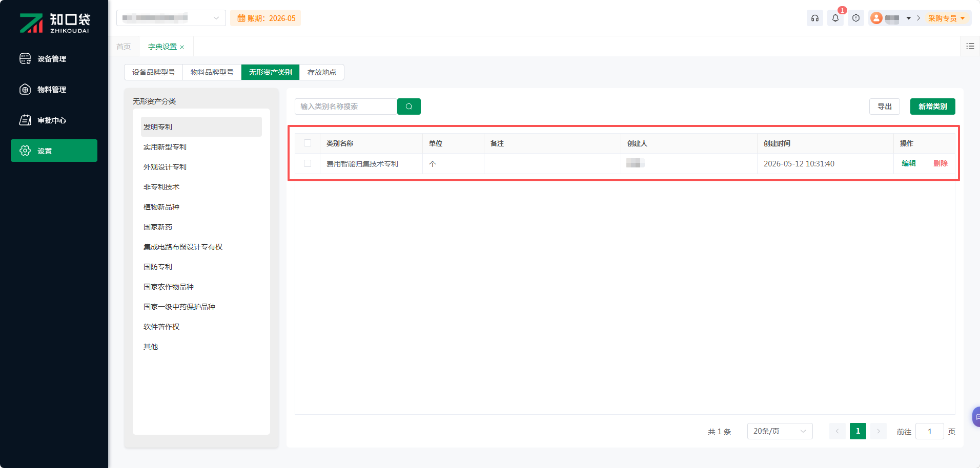Open customer service headset icon
980x468 pixels.
[x=815, y=18]
